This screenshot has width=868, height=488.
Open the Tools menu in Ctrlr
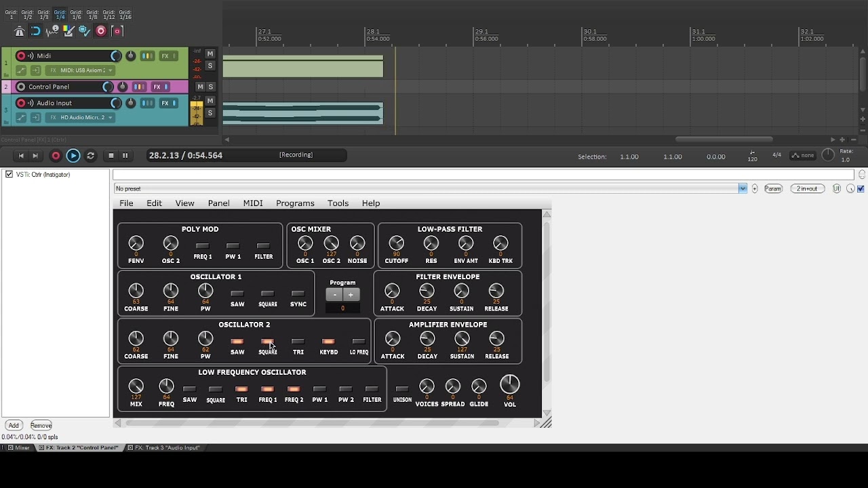pyautogui.click(x=338, y=203)
